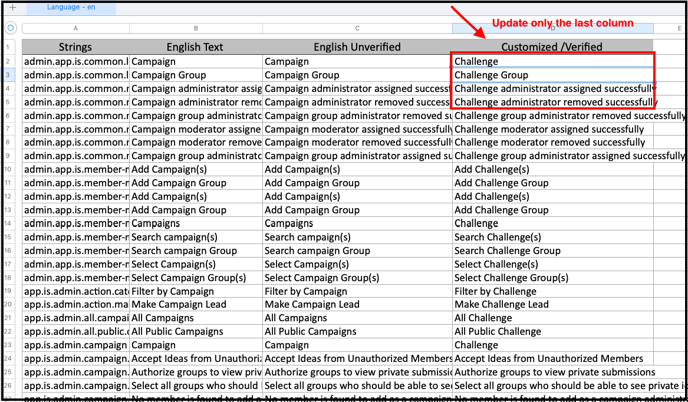Select the row 2 number header
The image size is (688, 402).
coord(9,61)
